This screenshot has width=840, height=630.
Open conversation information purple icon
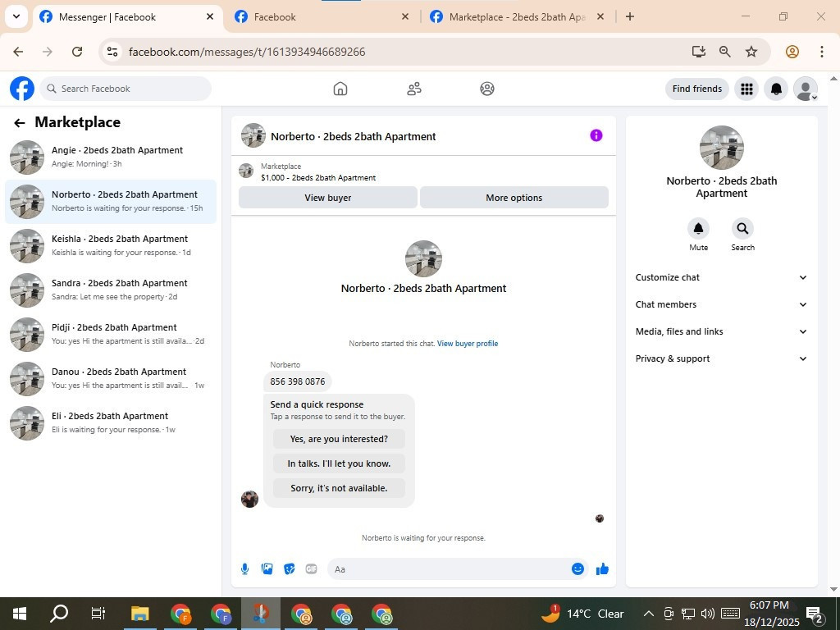click(596, 135)
